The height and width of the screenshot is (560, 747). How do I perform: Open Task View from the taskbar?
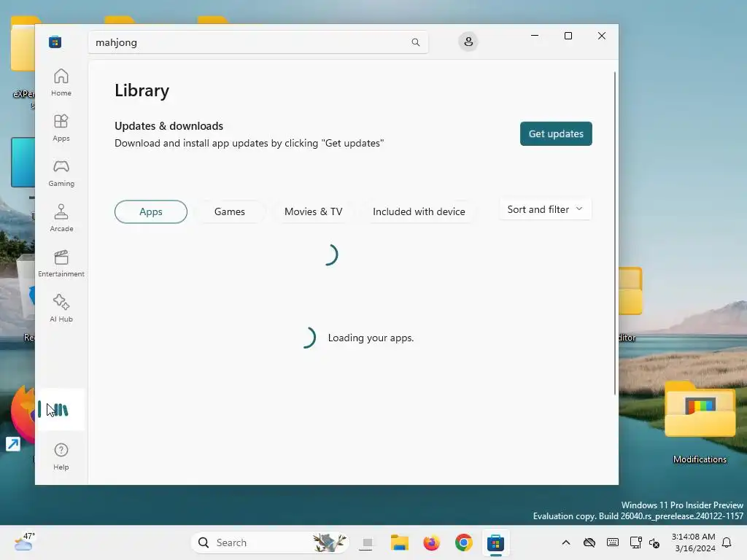[367, 542]
